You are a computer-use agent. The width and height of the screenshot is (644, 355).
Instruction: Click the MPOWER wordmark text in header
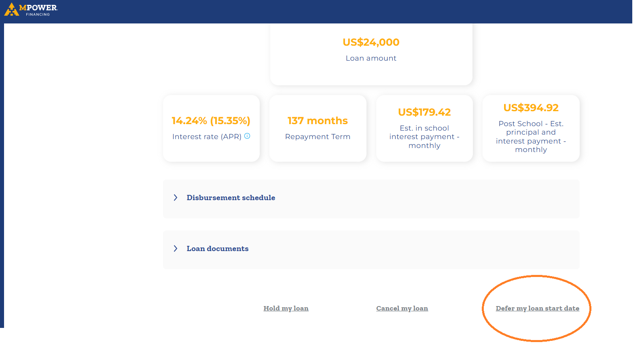click(38, 8)
